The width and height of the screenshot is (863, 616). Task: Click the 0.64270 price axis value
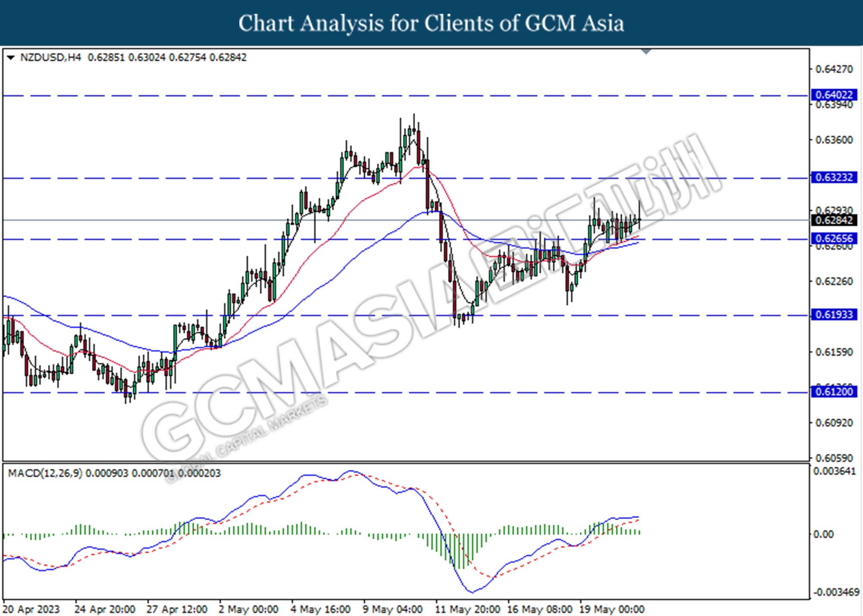click(834, 69)
